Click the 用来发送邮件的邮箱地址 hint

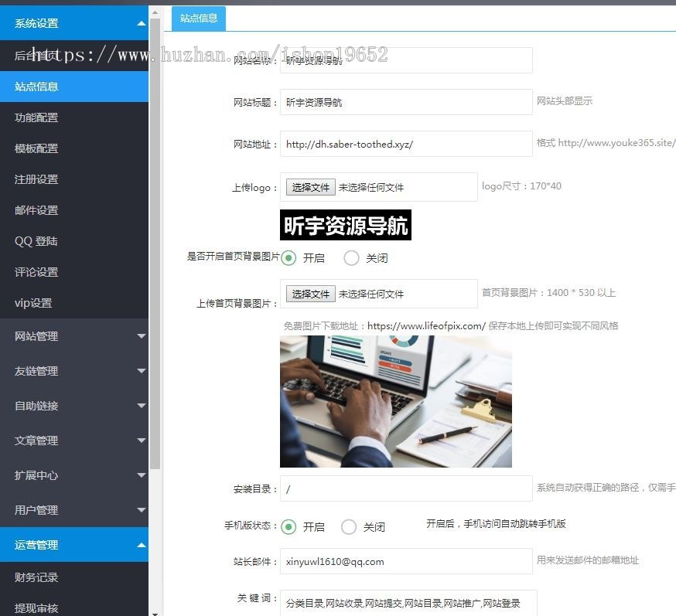(588, 560)
